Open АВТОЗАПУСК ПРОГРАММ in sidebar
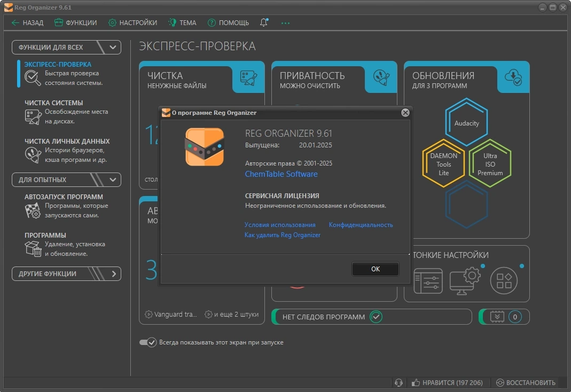Viewport: 571px width, 392px height. coord(64,197)
